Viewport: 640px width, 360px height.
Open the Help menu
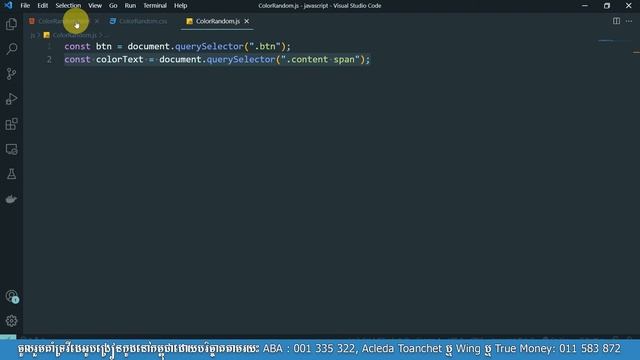[180, 6]
